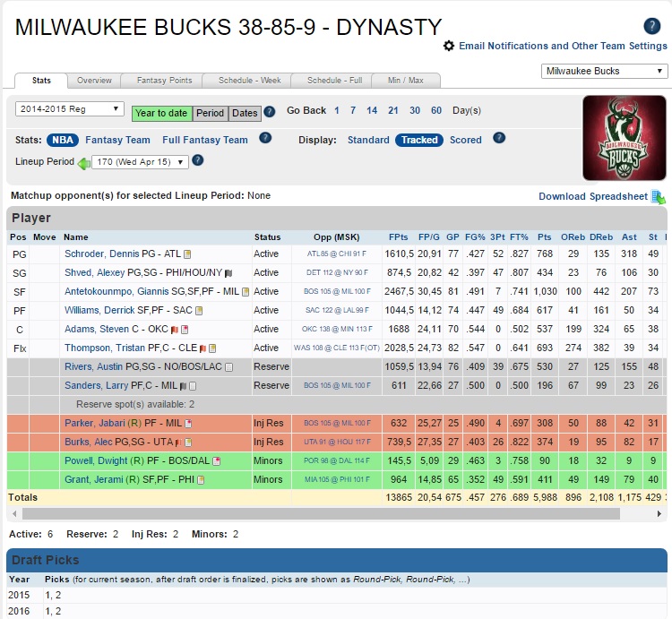This screenshot has height=619, width=672.
Task: Select Period range toggle
Action: coord(211,114)
